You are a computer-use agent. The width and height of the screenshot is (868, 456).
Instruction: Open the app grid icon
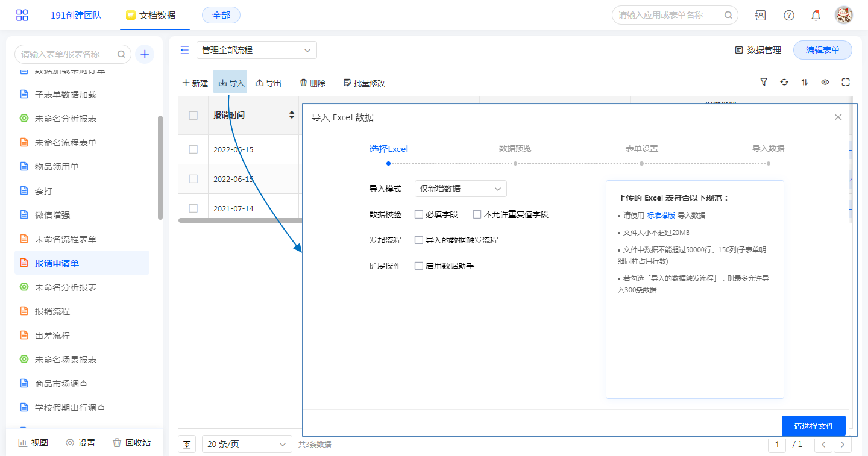22,15
